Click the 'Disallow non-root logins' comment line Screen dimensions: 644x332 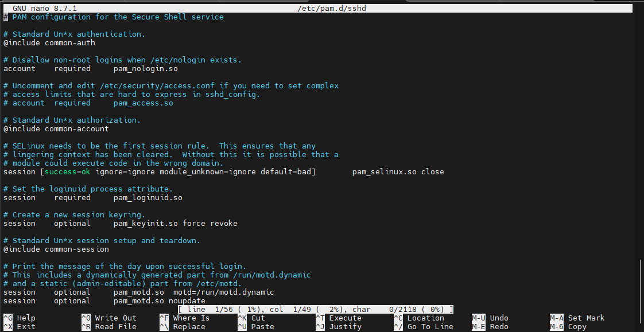click(x=123, y=60)
